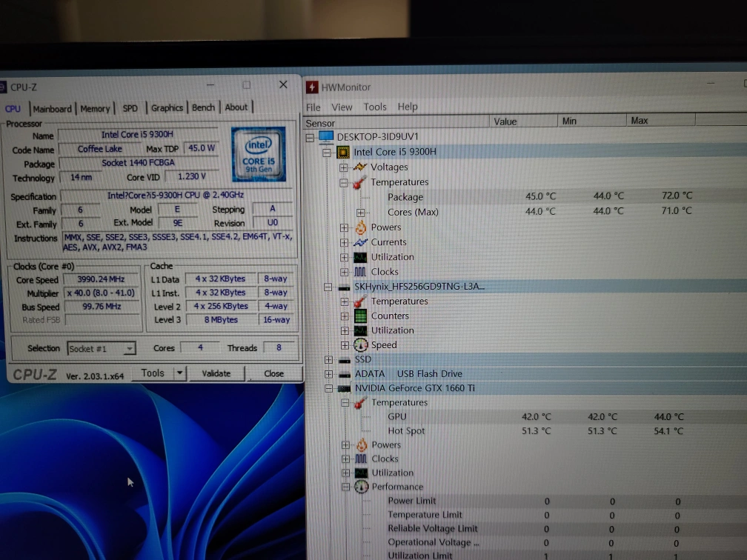747x560 pixels.
Task: Open the Bench tab in CPU-Z
Action: coord(203,107)
